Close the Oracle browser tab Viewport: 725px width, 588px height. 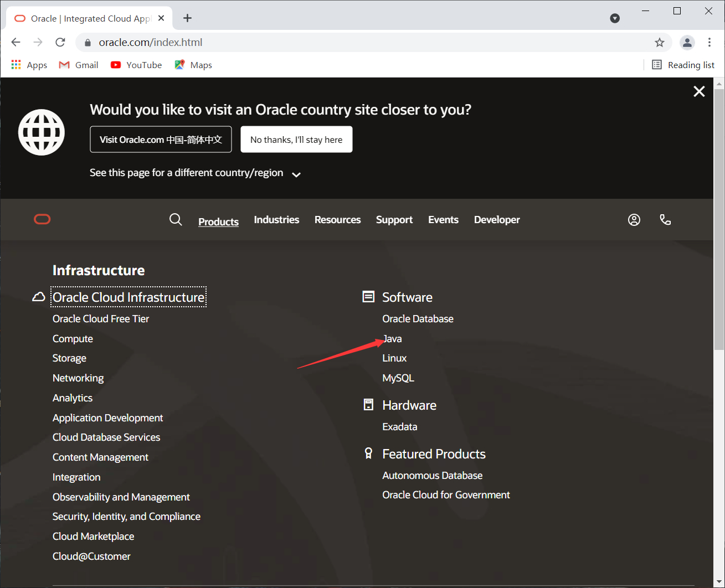pyautogui.click(x=161, y=18)
